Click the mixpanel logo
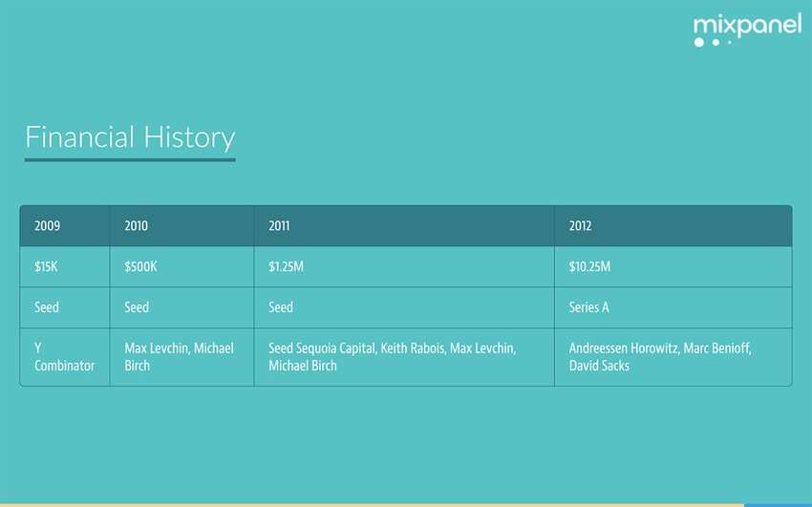 pyautogui.click(x=747, y=30)
